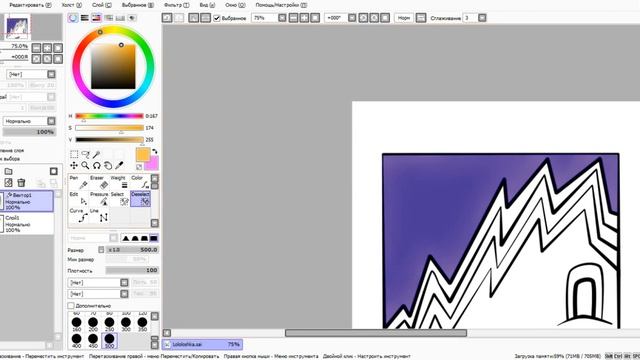640x360 pixels.
Task: Open the rotation angle dropdown in toolbar
Action: (x=352, y=18)
